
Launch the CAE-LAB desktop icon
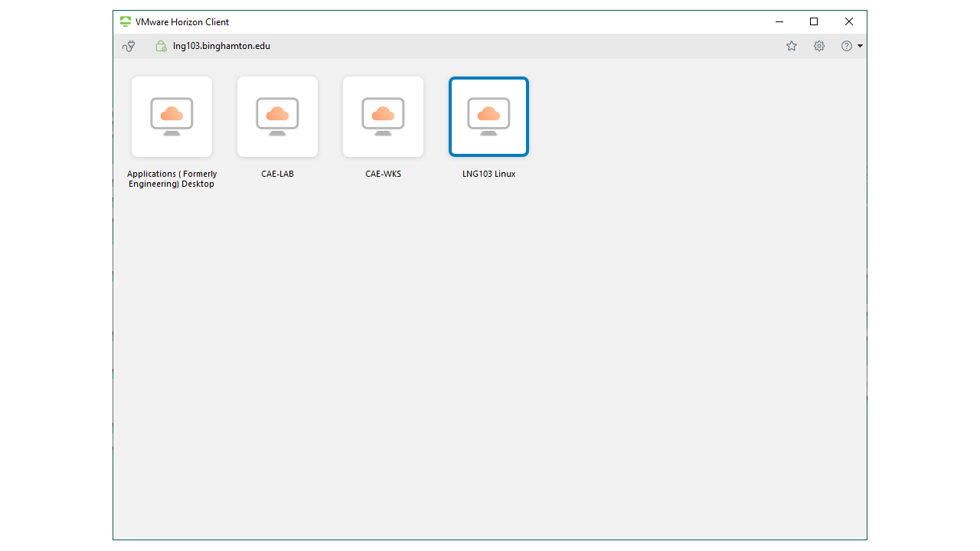point(277,116)
